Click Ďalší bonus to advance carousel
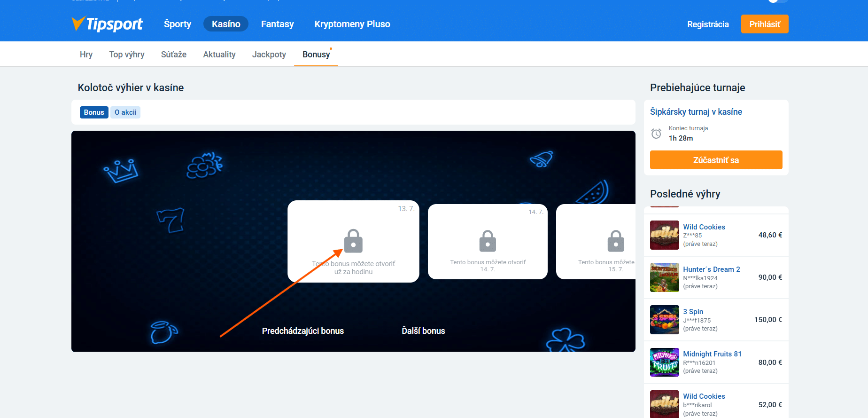The width and height of the screenshot is (868, 418). click(423, 331)
